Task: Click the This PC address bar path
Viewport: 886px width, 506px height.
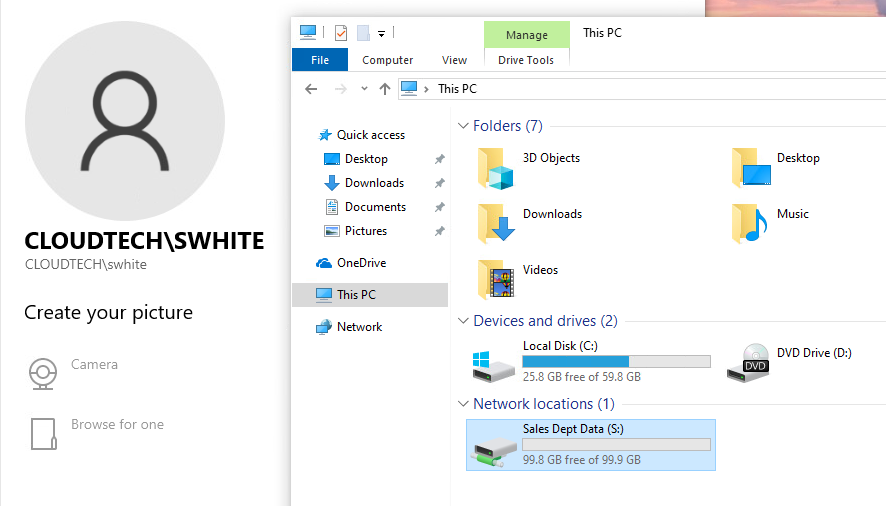Action: (x=457, y=89)
